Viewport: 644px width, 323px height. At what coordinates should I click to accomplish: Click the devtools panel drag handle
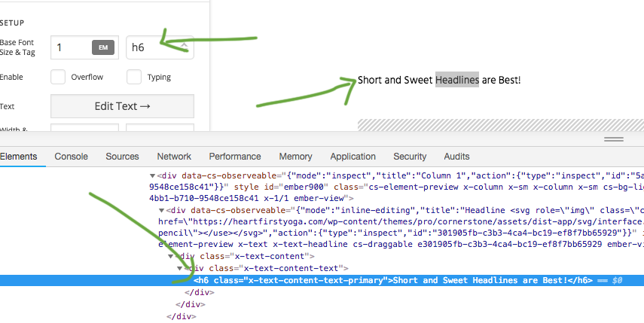click(614, 139)
